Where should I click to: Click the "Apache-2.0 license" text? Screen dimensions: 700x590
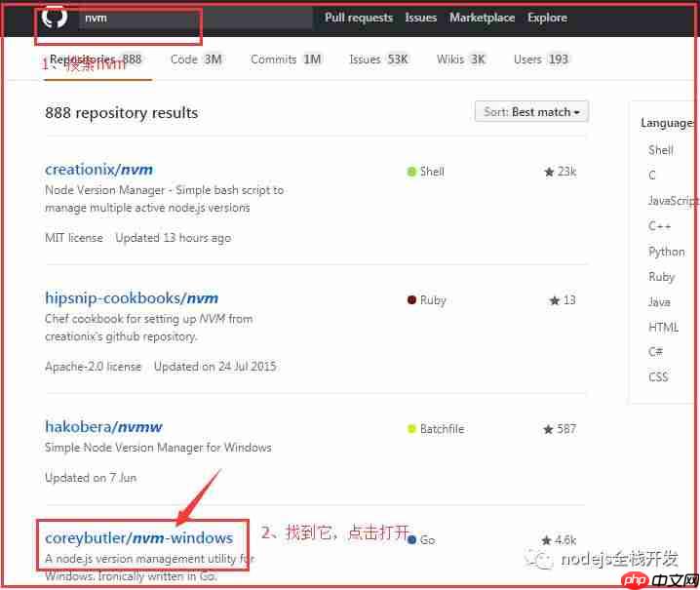(x=94, y=367)
